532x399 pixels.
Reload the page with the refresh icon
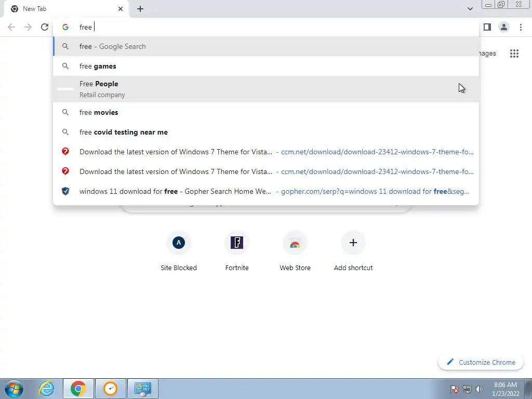45,27
